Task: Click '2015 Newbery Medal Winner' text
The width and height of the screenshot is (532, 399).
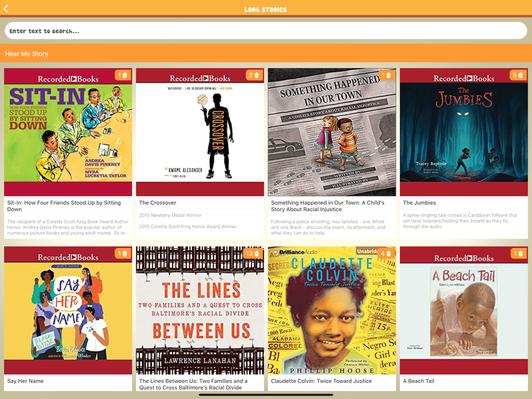Action: tap(170, 215)
